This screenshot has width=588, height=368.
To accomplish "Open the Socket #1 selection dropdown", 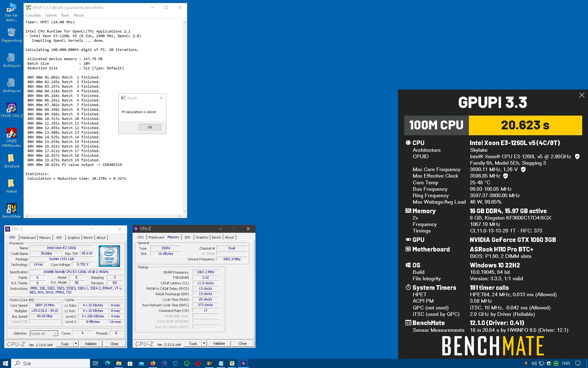I will point(44,333).
